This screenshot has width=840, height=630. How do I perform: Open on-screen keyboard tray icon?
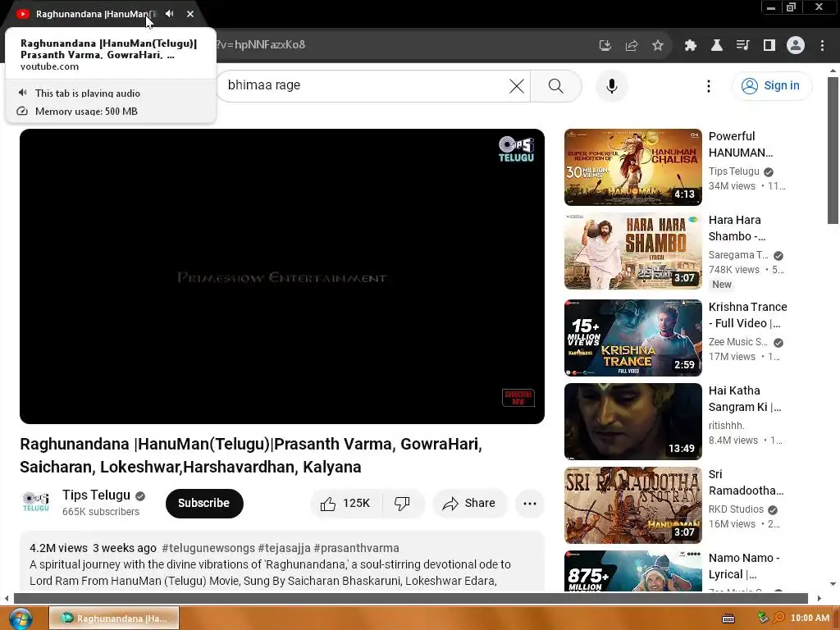pyautogui.click(x=728, y=619)
